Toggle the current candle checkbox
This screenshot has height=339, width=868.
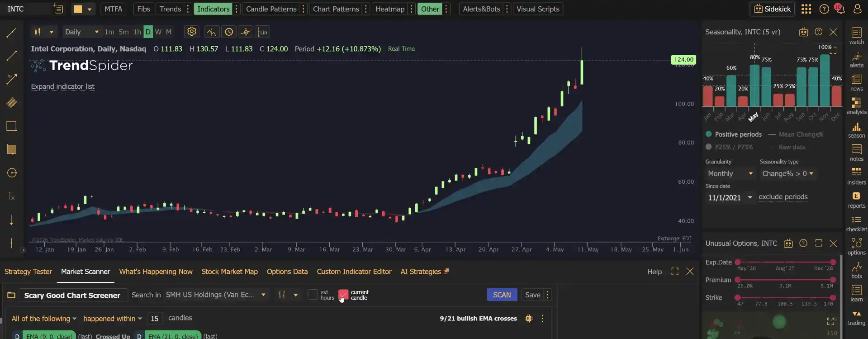click(343, 295)
